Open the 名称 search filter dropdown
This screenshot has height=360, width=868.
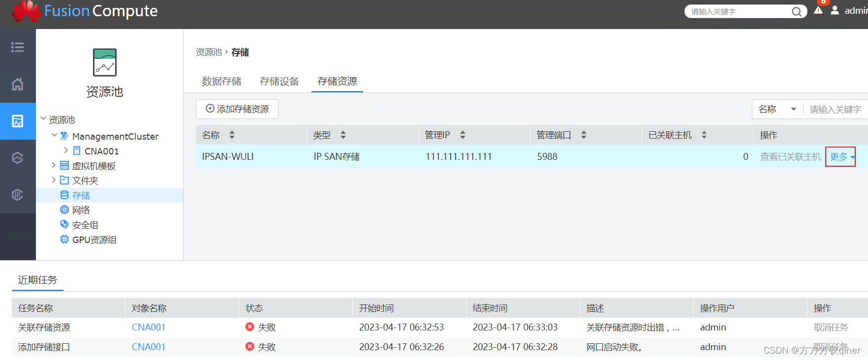point(777,109)
